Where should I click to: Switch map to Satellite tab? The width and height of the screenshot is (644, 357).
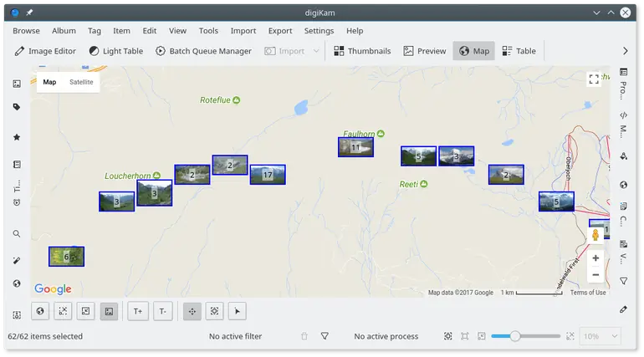[81, 82]
